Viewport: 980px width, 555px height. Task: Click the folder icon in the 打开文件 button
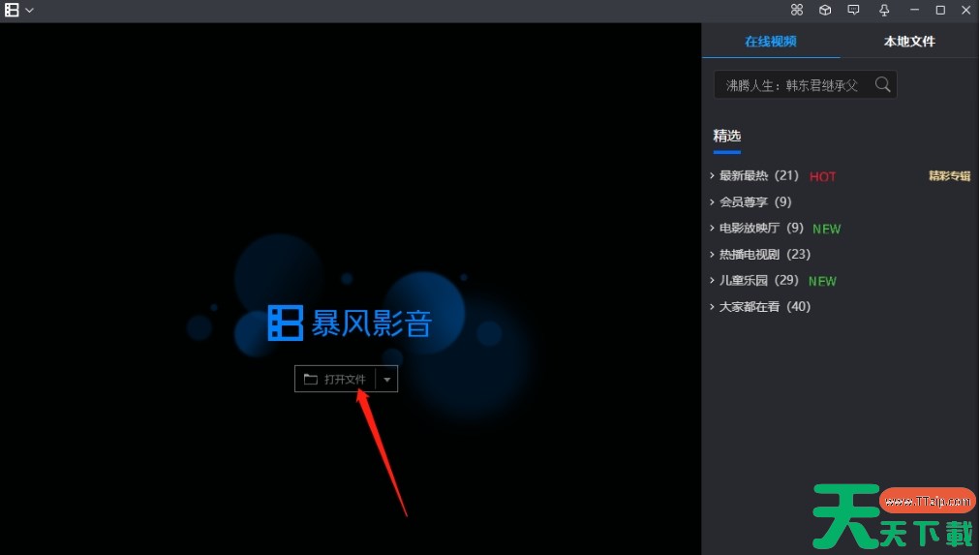click(x=311, y=379)
